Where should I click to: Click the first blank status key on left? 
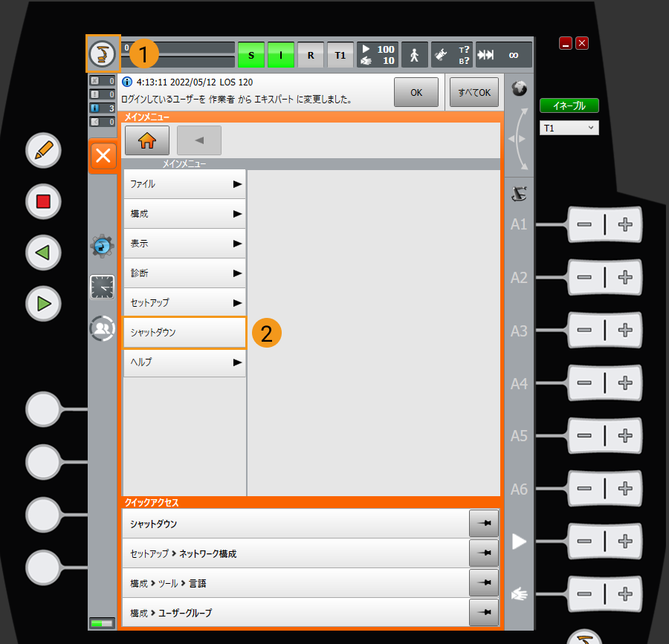tap(43, 409)
